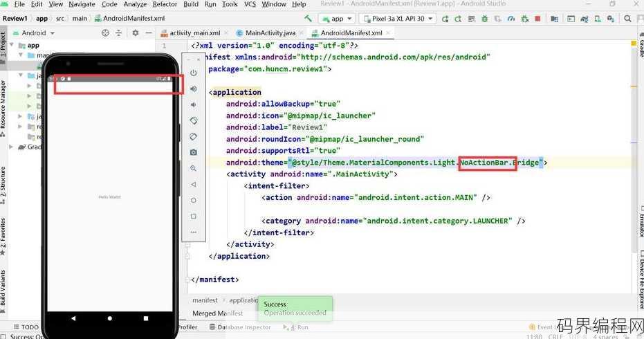Collapse the app module tree node
The image size is (644, 339).
coord(12,45)
